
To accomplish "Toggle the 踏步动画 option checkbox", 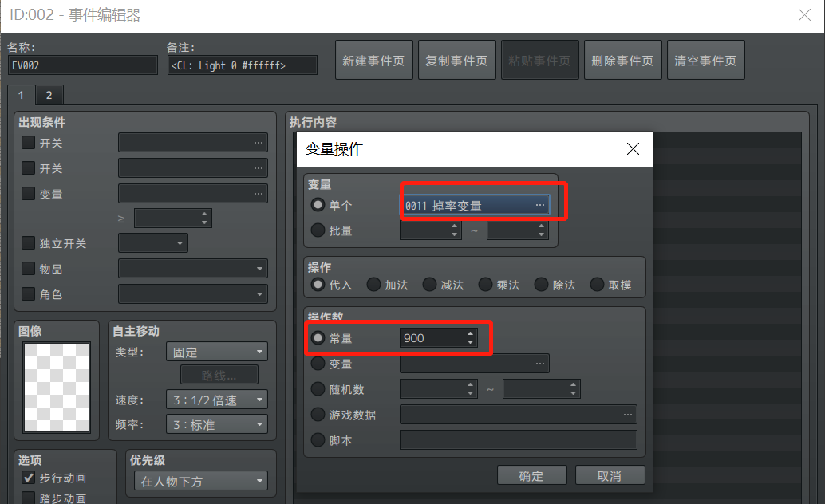I will point(28,498).
